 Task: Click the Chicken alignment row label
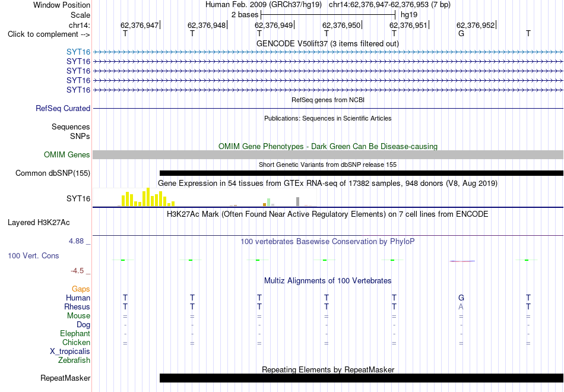[76, 342]
